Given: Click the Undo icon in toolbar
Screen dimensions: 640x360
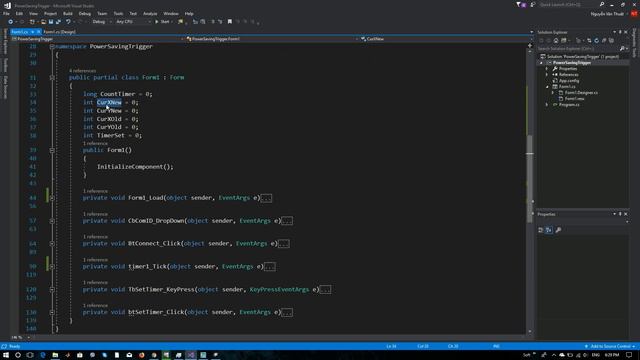Looking at the screenshot, I should (x=68, y=22).
